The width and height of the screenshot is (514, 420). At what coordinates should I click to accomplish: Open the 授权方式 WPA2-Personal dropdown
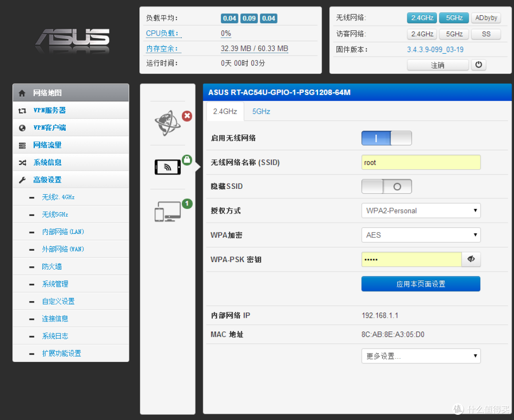click(x=421, y=211)
